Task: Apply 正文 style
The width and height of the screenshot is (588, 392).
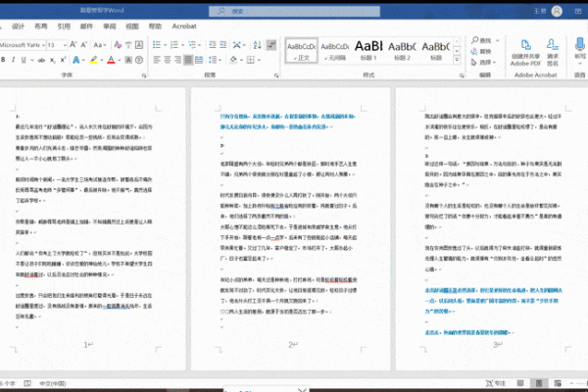Action: 302,50
